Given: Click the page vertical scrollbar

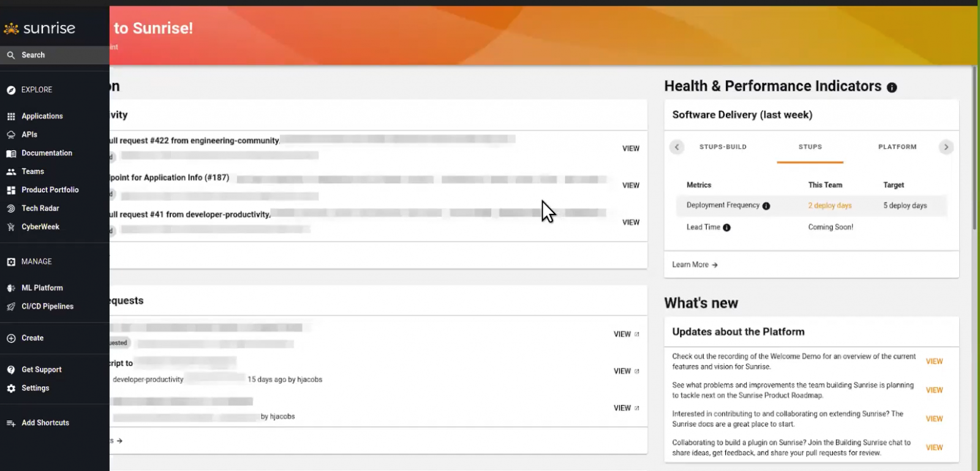Looking at the screenshot, I should coord(974,148).
